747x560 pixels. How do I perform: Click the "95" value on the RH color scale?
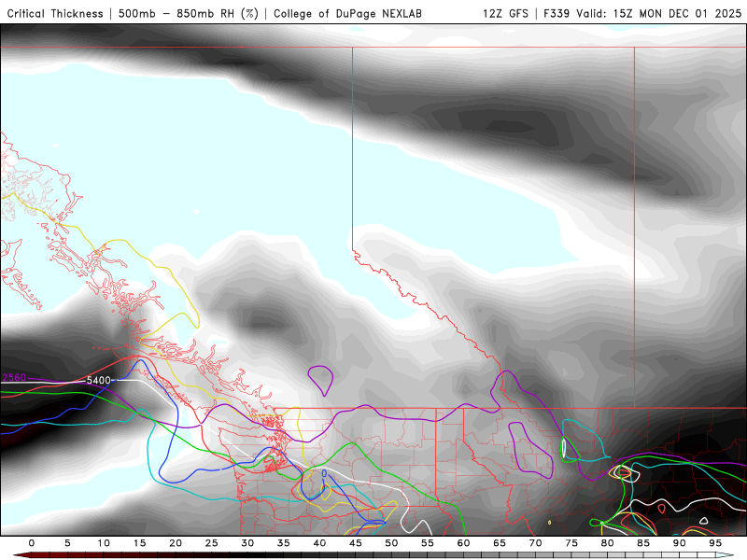tap(715, 543)
